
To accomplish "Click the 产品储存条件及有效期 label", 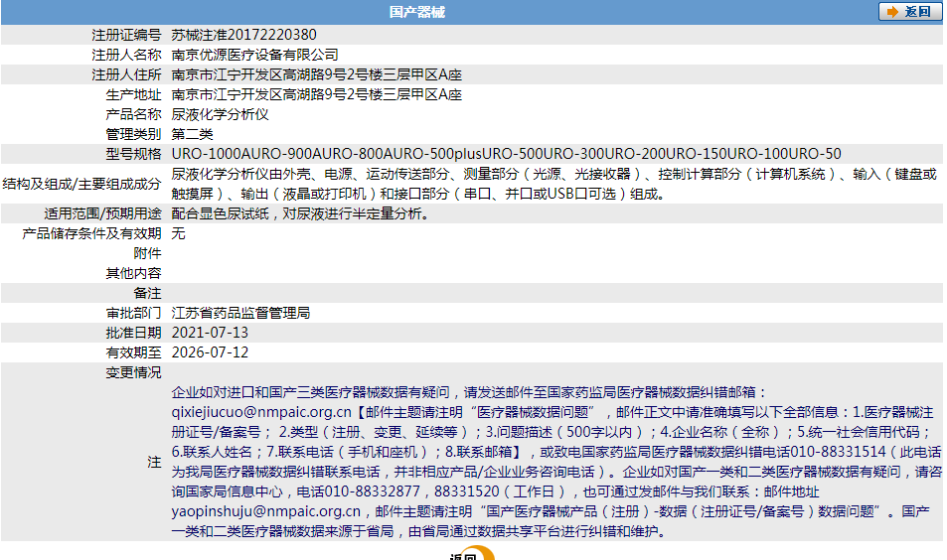I will [91, 233].
